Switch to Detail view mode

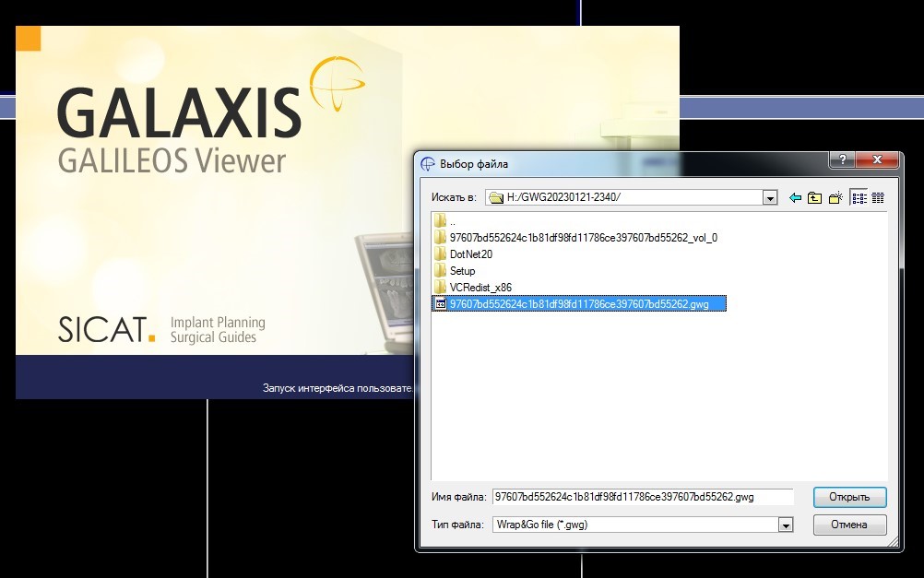tap(878, 198)
